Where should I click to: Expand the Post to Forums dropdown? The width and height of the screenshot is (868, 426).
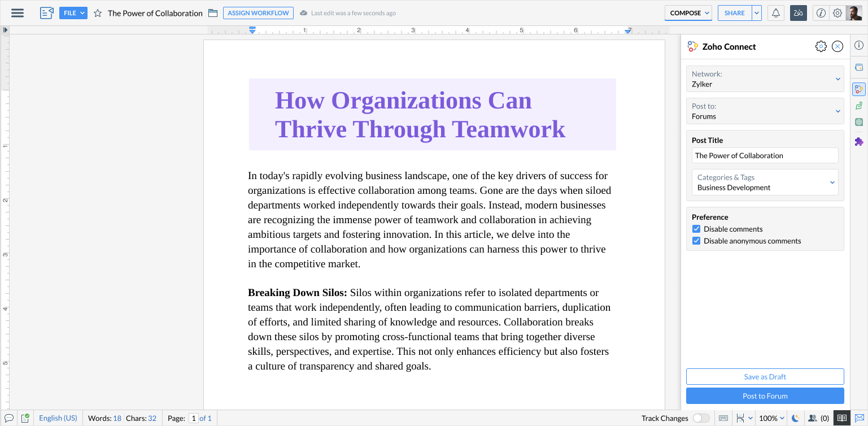[x=765, y=111]
